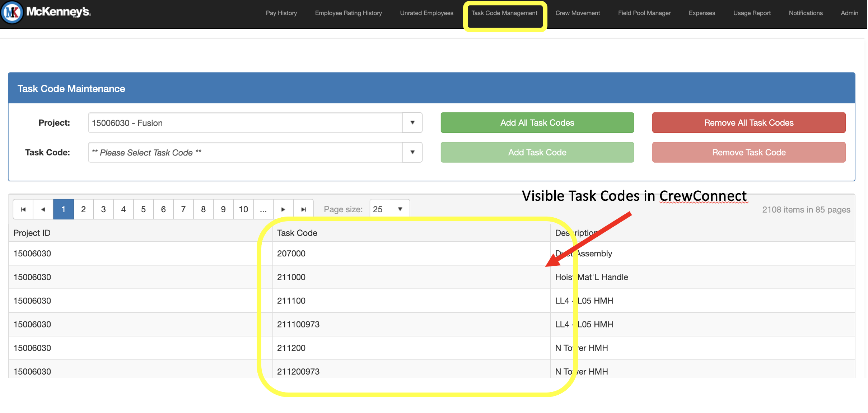Open Crew Movement menu item
Image resolution: width=868 pixels, height=413 pixels.
[577, 13]
